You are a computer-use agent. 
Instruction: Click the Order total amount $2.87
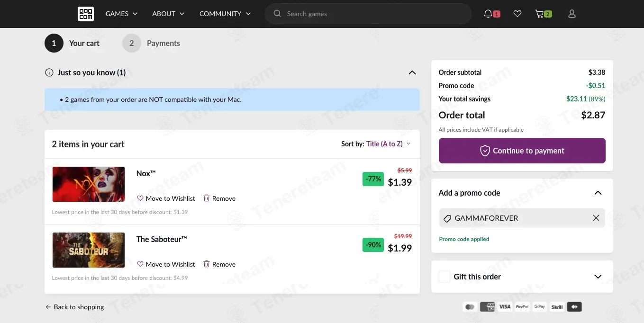pos(593,115)
